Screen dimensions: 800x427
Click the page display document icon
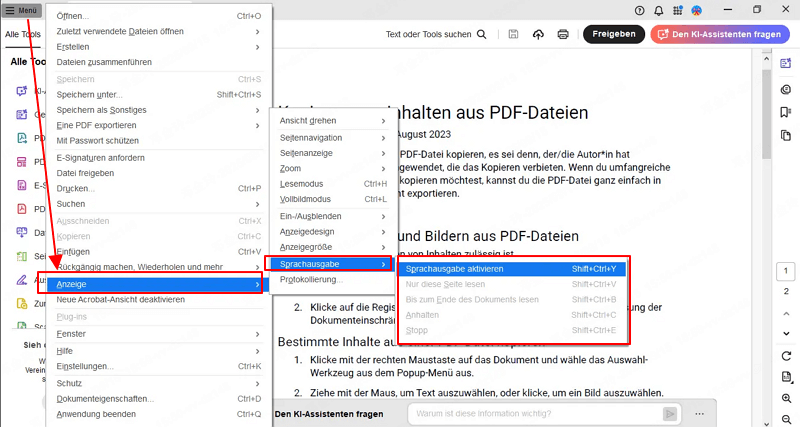click(x=786, y=377)
